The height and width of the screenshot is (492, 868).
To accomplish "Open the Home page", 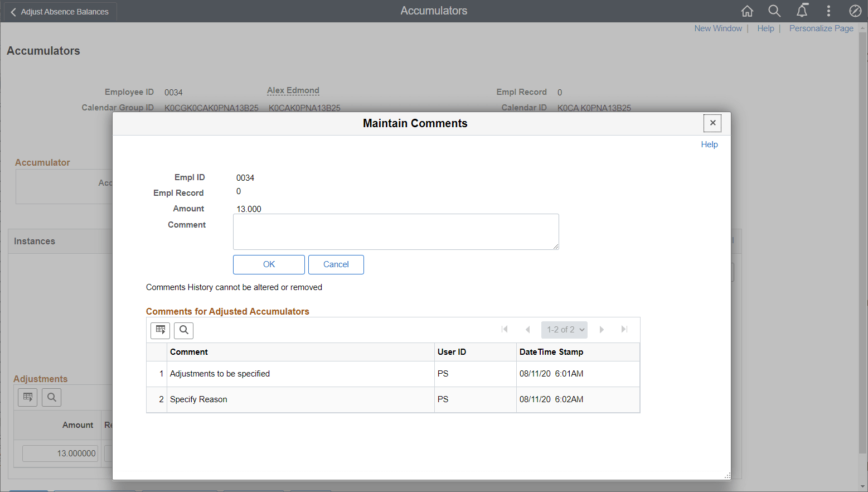I will [x=747, y=11].
